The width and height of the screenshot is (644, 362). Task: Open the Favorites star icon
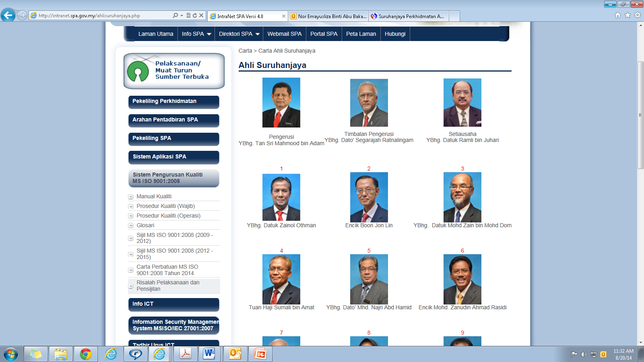click(627, 15)
